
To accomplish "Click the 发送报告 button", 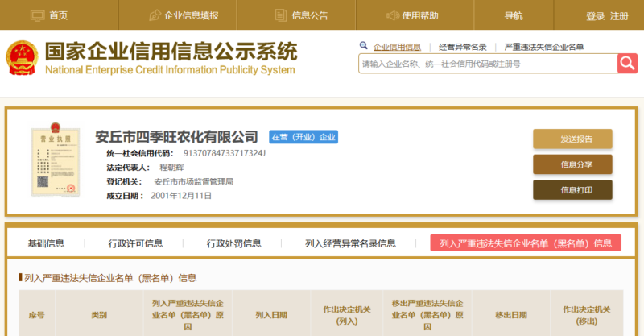I will click(572, 139).
